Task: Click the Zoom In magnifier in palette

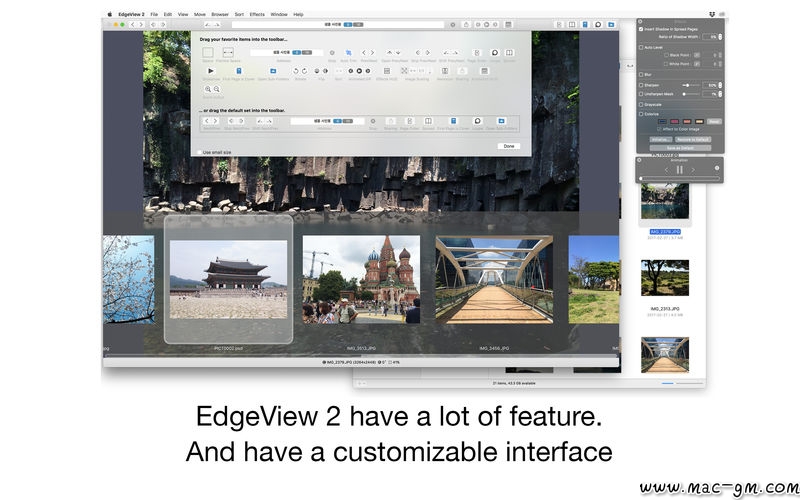Action: tap(208, 89)
